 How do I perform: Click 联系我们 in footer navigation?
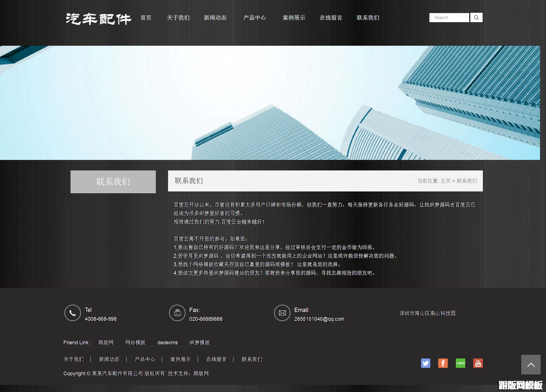point(251,359)
